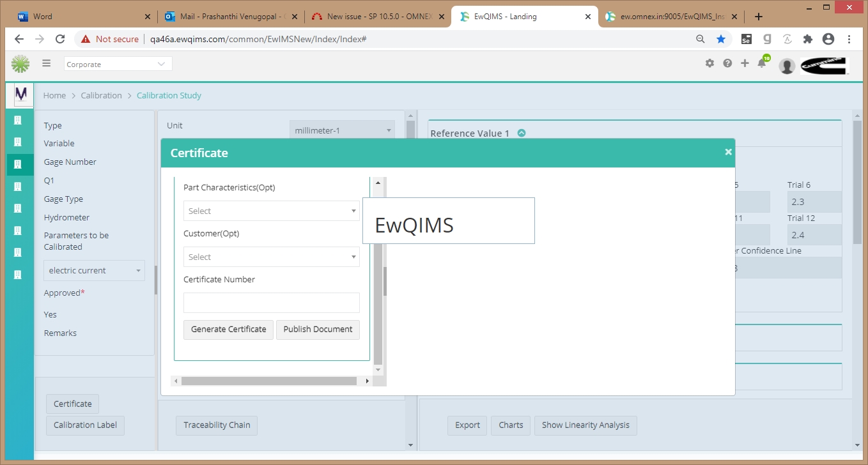
Task: Open a new browser tab
Action: tap(759, 17)
